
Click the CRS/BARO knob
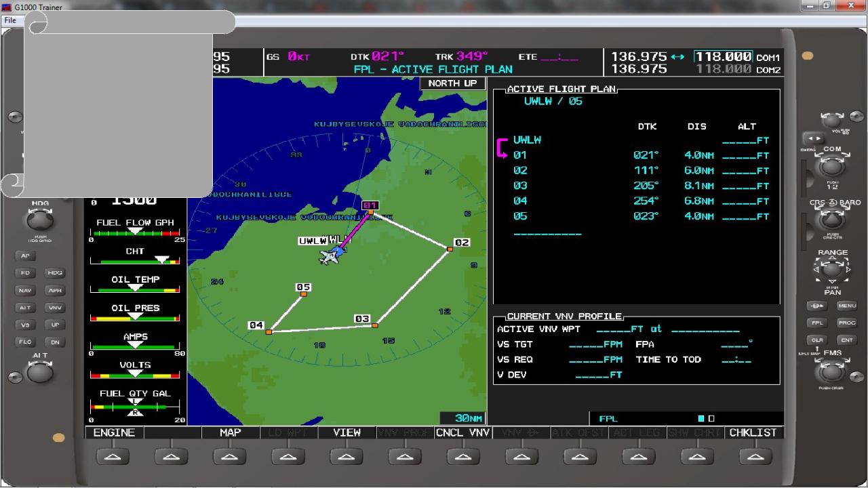832,220
